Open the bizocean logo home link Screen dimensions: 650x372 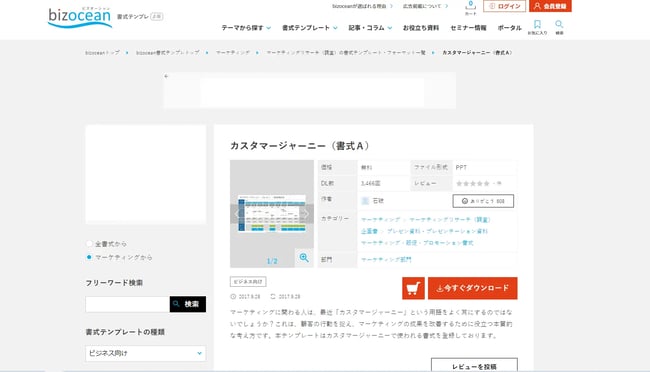pos(80,18)
